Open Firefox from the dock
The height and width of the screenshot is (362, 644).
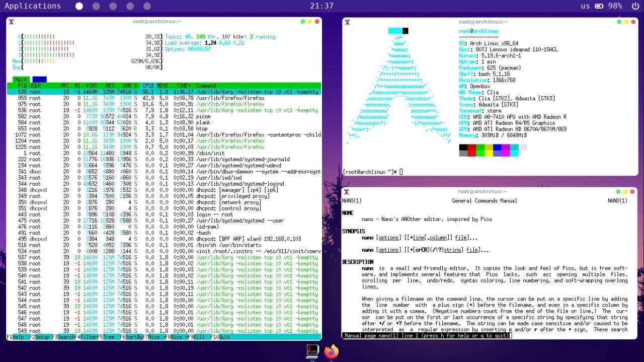coord(331,351)
